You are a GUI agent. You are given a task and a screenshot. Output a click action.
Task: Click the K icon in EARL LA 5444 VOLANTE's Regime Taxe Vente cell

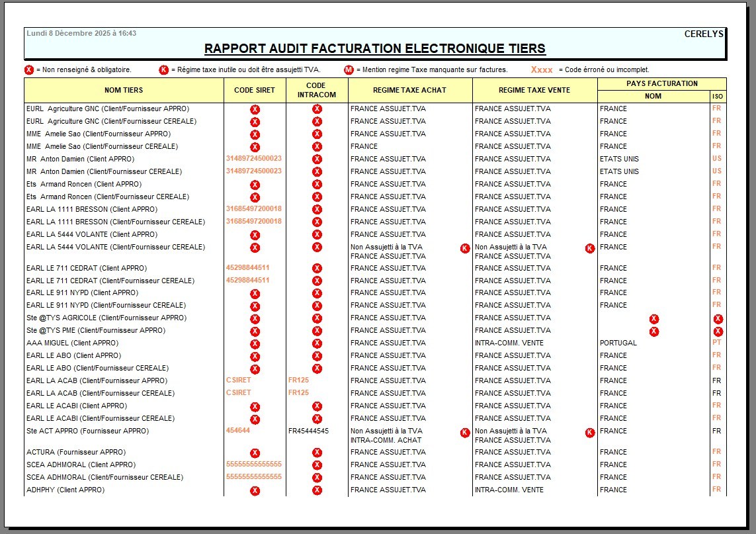tap(590, 248)
